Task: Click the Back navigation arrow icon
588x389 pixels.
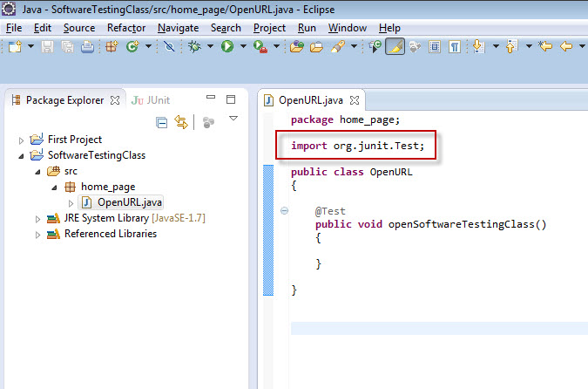Action: pyautogui.click(x=566, y=46)
